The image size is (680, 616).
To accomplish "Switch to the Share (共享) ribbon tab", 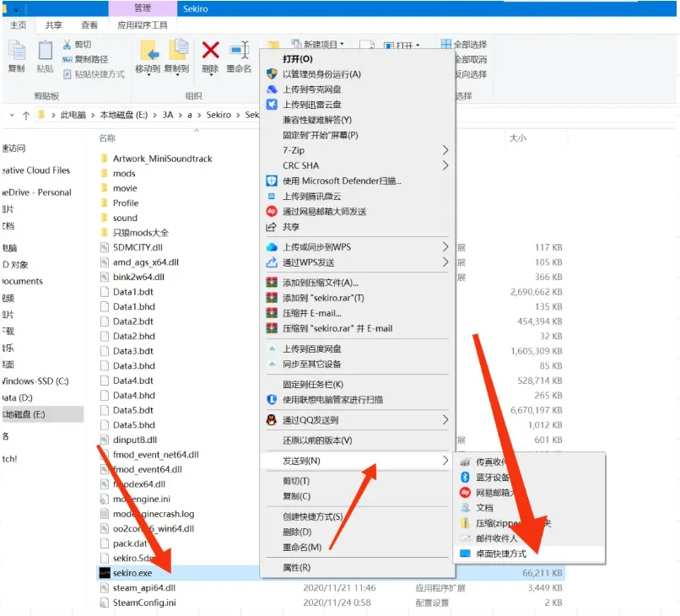I will pos(54,25).
